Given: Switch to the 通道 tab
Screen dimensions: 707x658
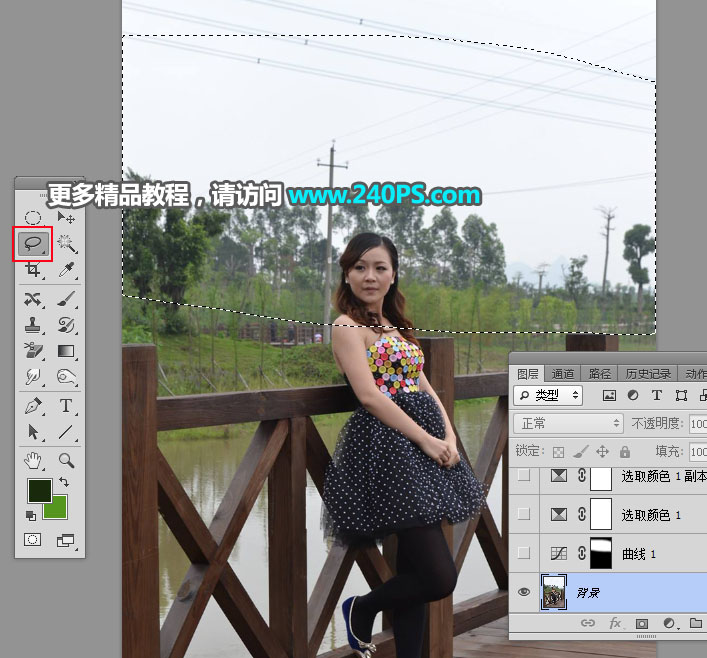Looking at the screenshot, I should coord(563,373).
